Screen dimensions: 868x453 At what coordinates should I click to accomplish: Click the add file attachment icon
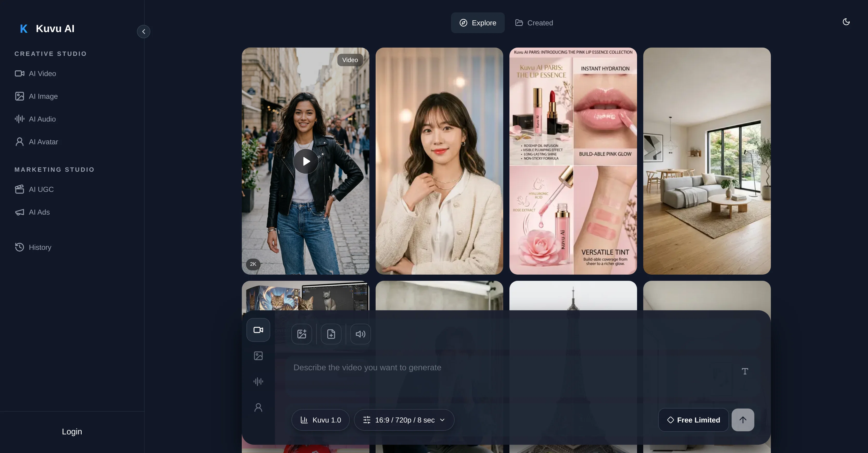pos(331,334)
